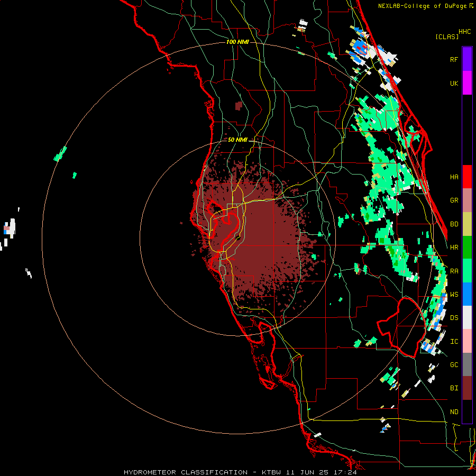Click the 100 NMI range ring label
The image size is (476, 476).
[237, 42]
